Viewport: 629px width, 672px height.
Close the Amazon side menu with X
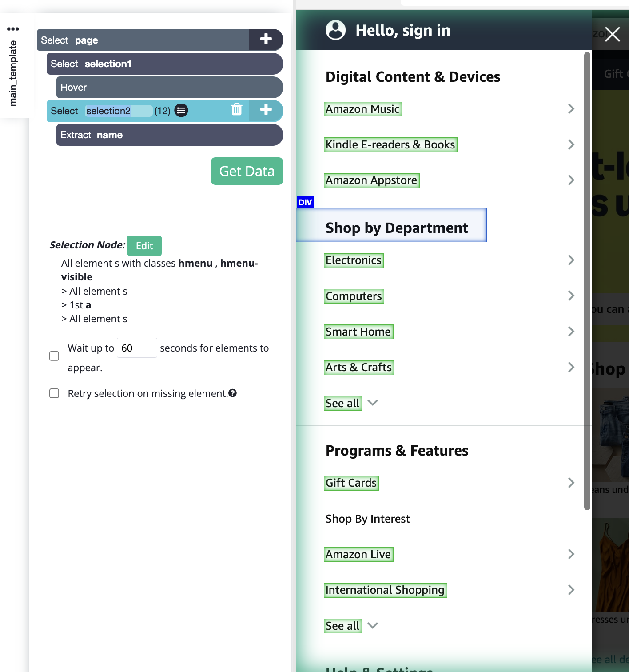coord(612,34)
